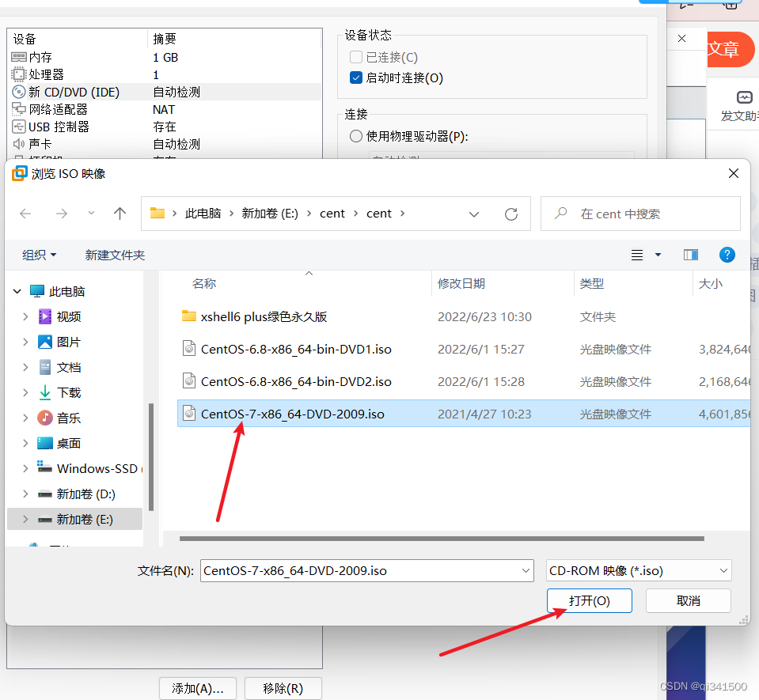Viewport: 759px width, 700px height.
Task: Select 网络适配器 device row
Action: point(165,109)
